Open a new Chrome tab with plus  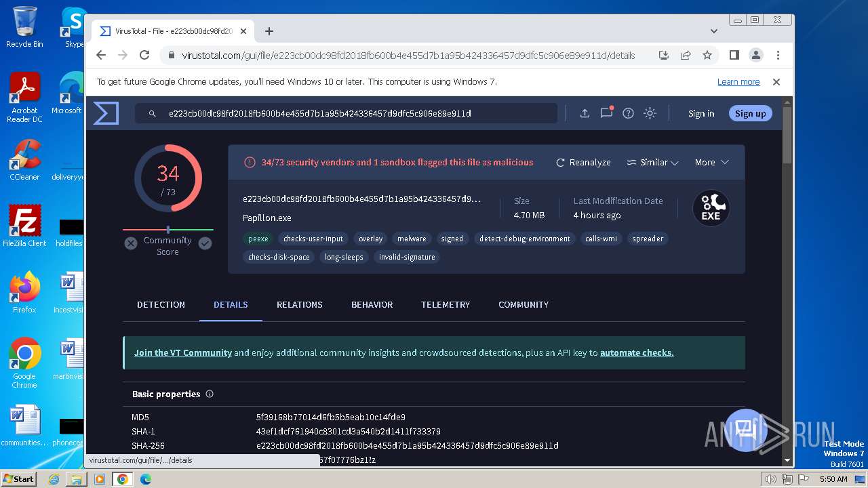(269, 31)
